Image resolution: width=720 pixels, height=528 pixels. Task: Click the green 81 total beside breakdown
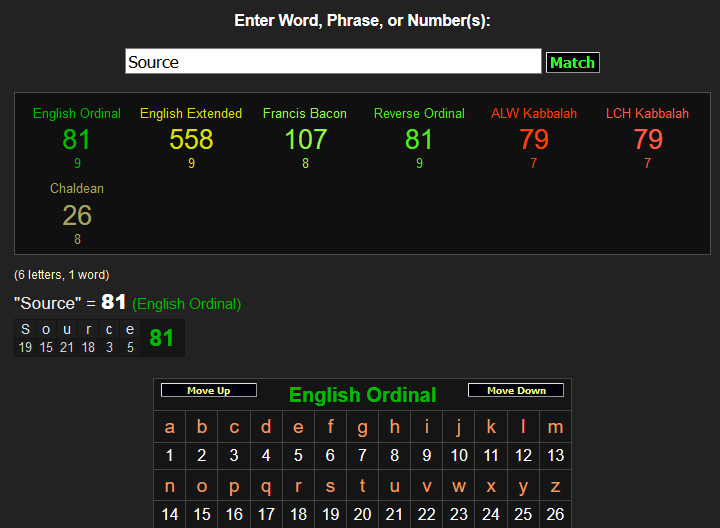(162, 338)
